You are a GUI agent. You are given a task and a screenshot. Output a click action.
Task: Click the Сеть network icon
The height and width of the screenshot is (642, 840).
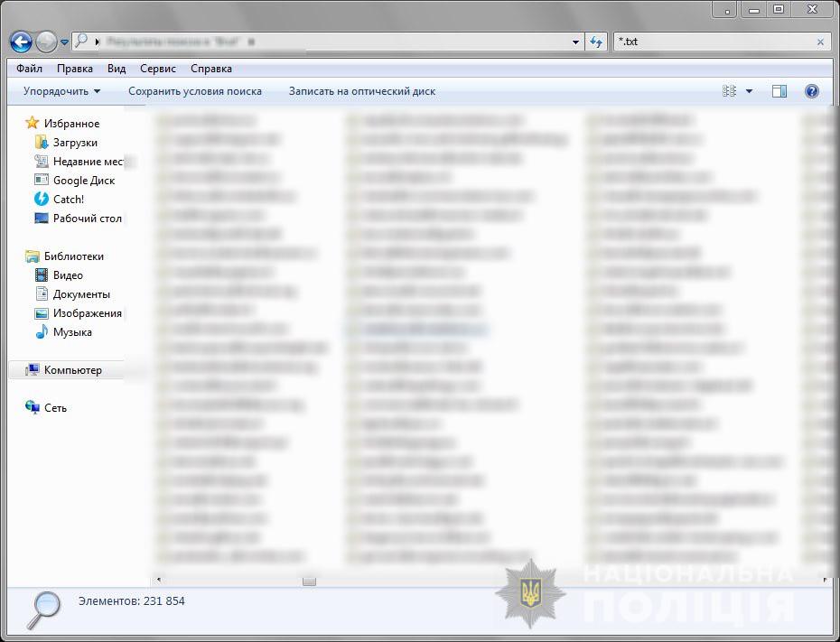click(33, 407)
